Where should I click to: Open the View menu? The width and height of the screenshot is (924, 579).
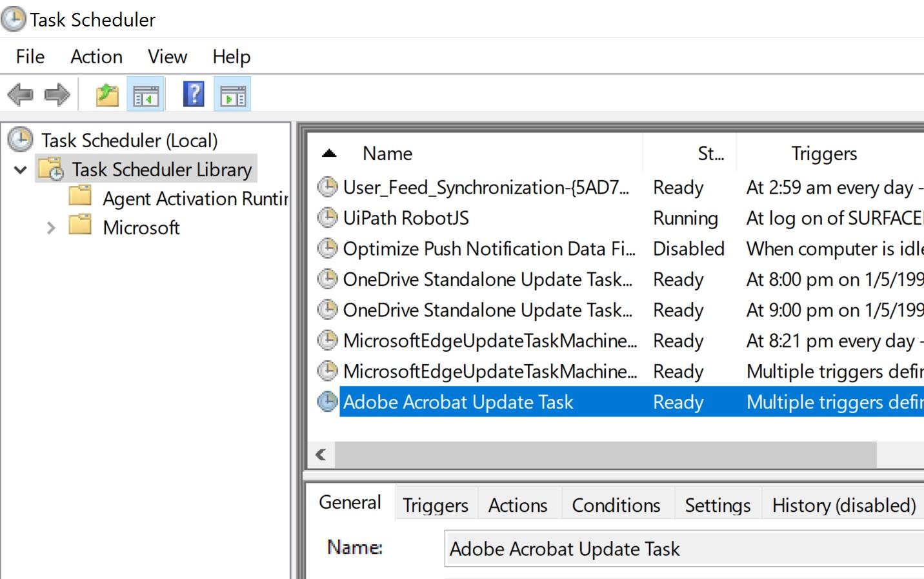click(166, 57)
